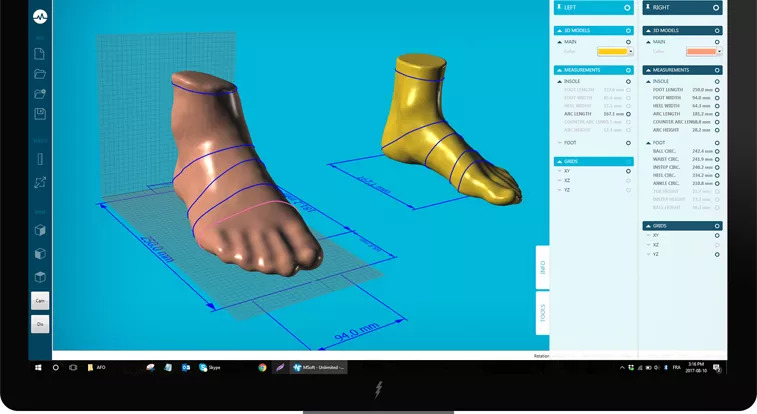Screen dimensions: 757x414
Task: Open the Windows Start menu
Action: click(x=38, y=368)
